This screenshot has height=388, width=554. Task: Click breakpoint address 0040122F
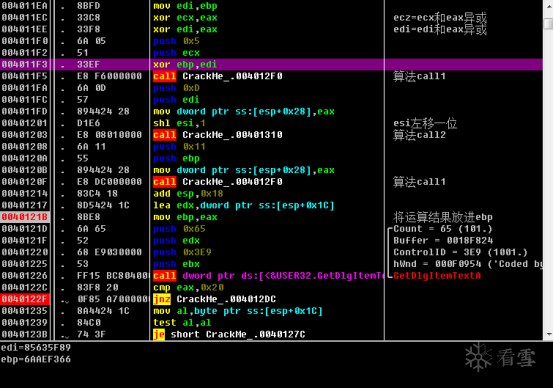click(x=24, y=299)
